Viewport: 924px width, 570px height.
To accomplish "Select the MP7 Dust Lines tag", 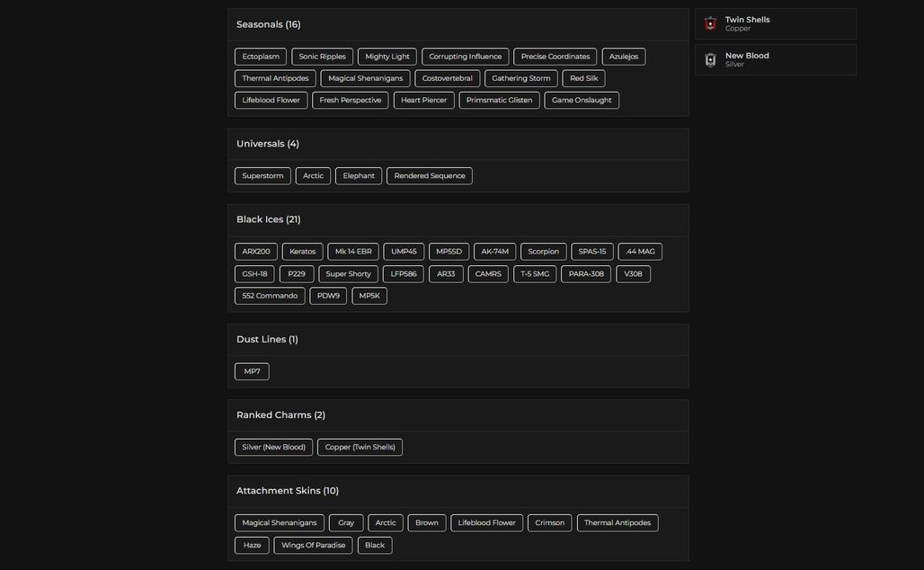I will [252, 372].
